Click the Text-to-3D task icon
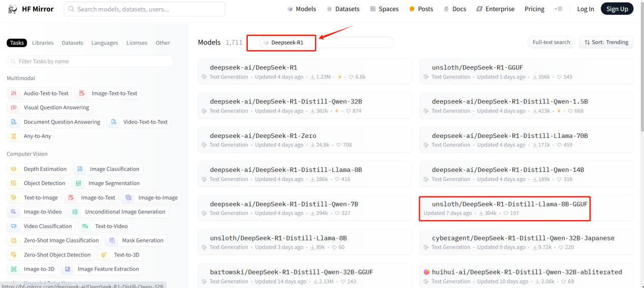The width and height of the screenshot is (644, 288). tap(104, 255)
